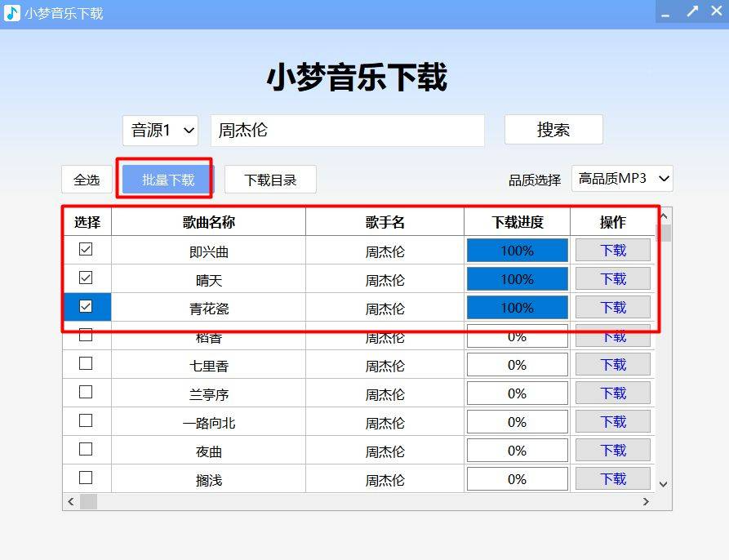The width and height of the screenshot is (729, 560).
Task: Open the 高品质MP3 quality dropdown
Action: pyautogui.click(x=622, y=178)
